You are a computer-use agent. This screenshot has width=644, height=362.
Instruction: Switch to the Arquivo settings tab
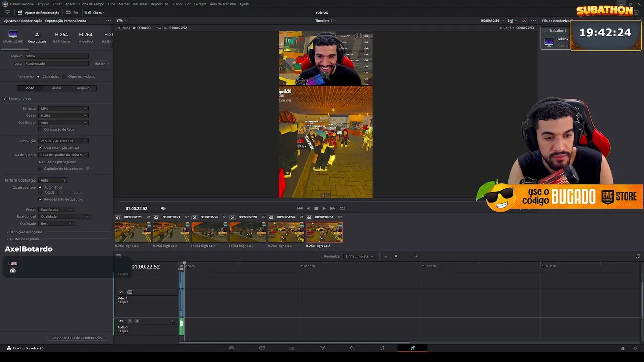pyautogui.click(x=83, y=88)
